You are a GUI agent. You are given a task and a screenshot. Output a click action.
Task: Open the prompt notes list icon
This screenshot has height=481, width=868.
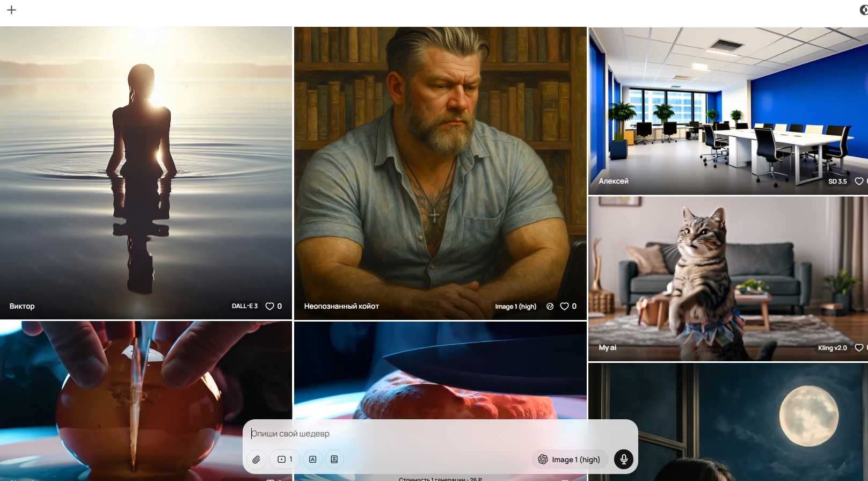(x=334, y=460)
